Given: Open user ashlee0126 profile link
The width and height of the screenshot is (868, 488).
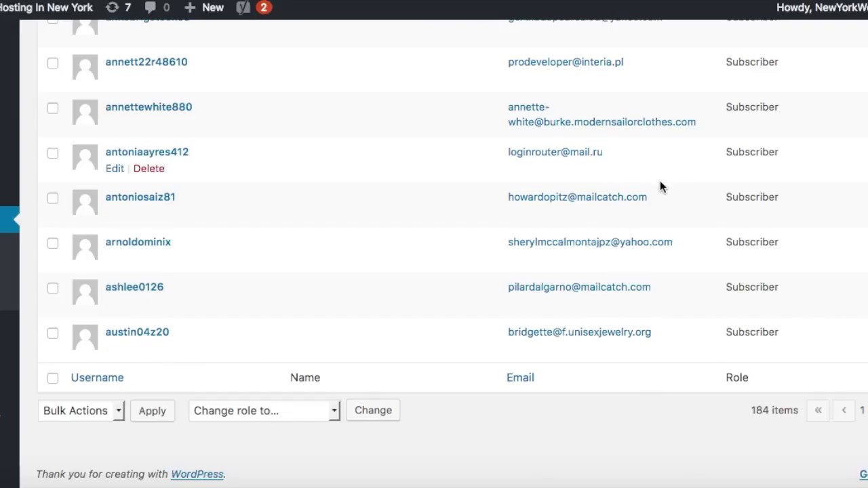Looking at the screenshot, I should [x=134, y=287].
